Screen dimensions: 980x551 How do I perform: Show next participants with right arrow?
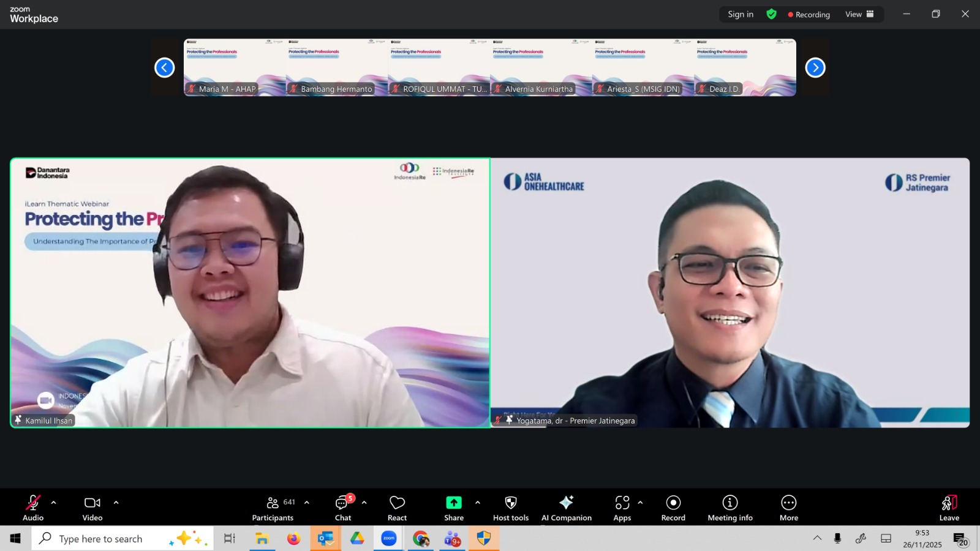815,67
